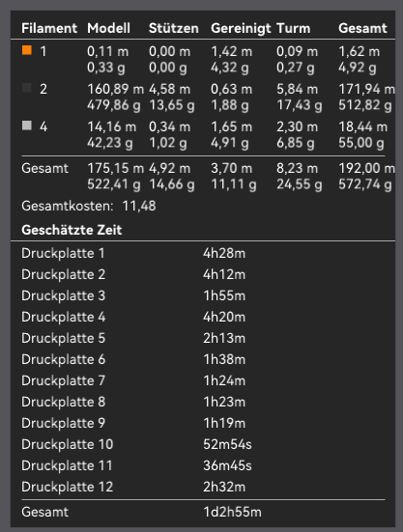Click the total time 1d2h55m
This screenshot has width=403, height=532.
click(232, 512)
